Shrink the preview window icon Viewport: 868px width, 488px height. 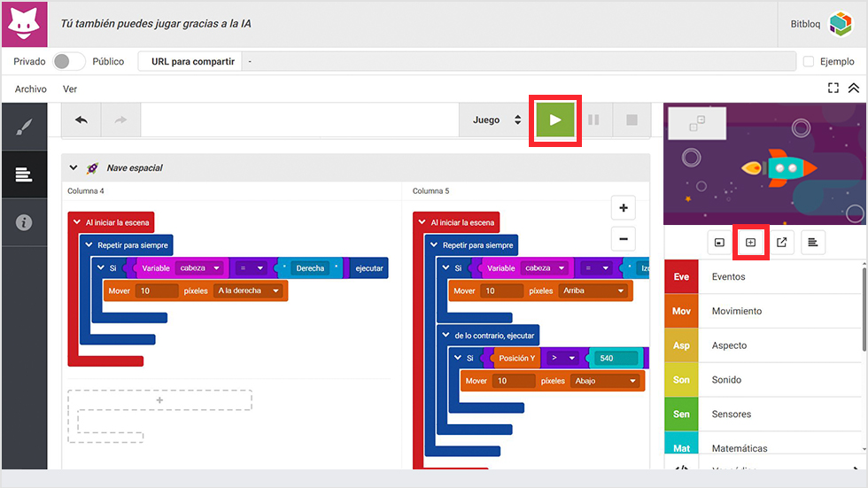click(719, 243)
